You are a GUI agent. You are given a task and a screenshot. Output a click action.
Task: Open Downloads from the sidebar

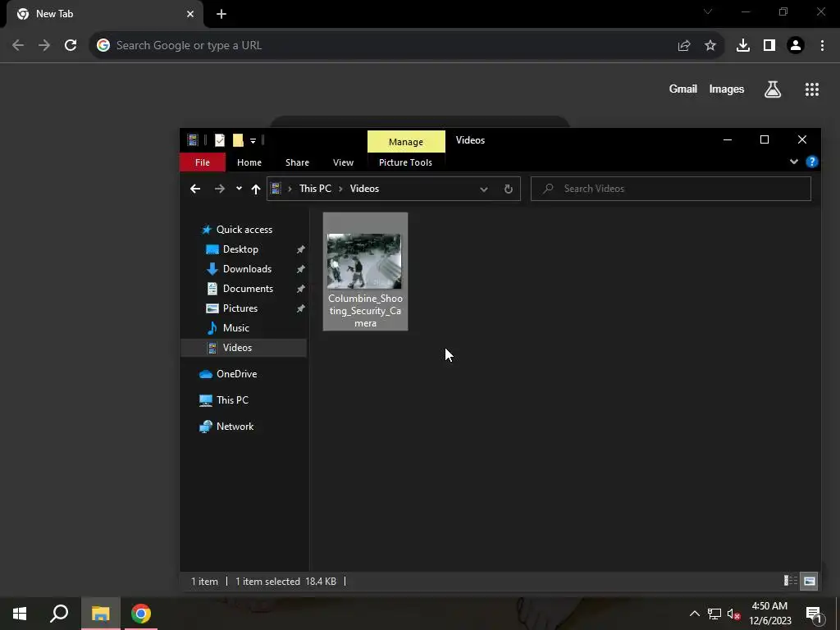[x=247, y=269]
